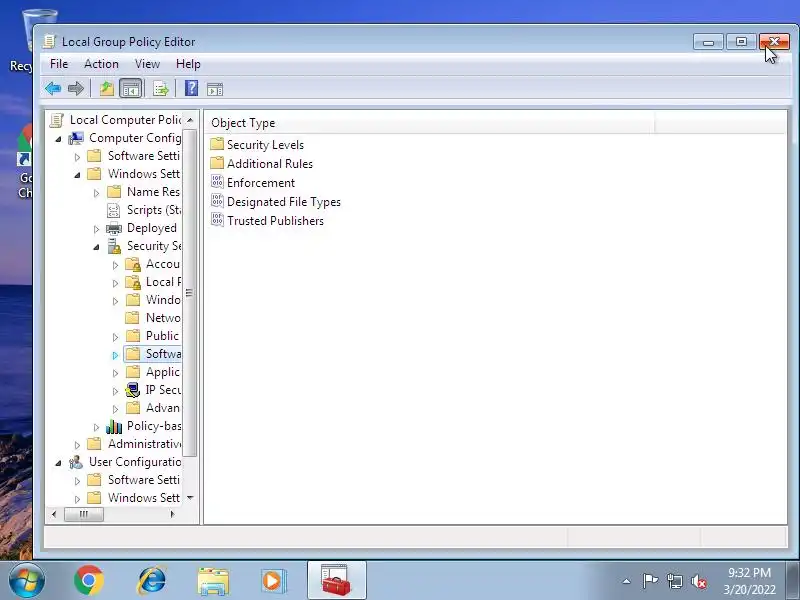Collapse the User Configuration node
The width and height of the screenshot is (800, 600).
coord(58,463)
